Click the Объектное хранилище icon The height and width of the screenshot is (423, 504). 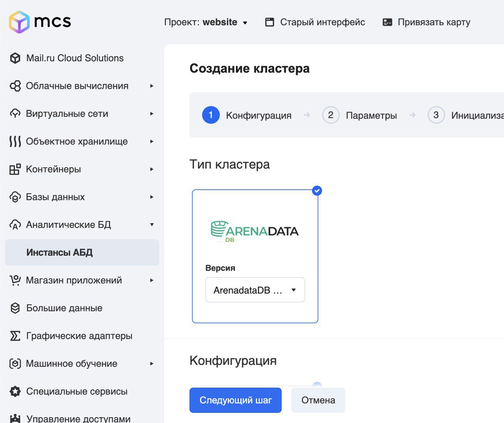[x=15, y=141]
